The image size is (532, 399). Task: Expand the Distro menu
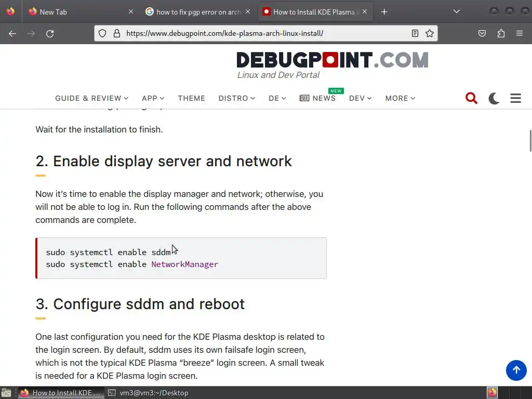[x=236, y=98]
